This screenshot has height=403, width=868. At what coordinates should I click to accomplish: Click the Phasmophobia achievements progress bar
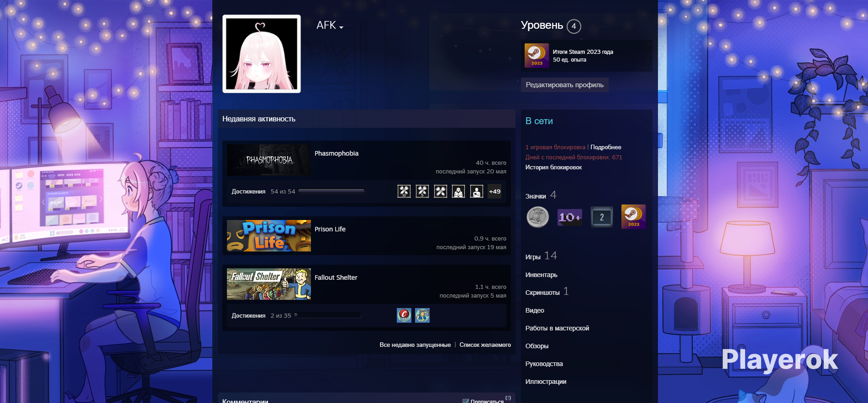[x=331, y=191]
